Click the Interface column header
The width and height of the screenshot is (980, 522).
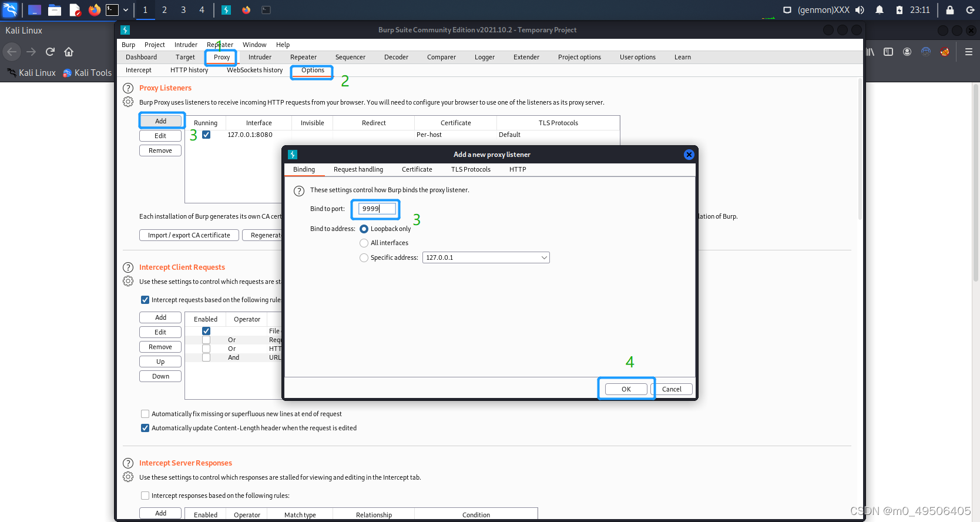pos(259,123)
